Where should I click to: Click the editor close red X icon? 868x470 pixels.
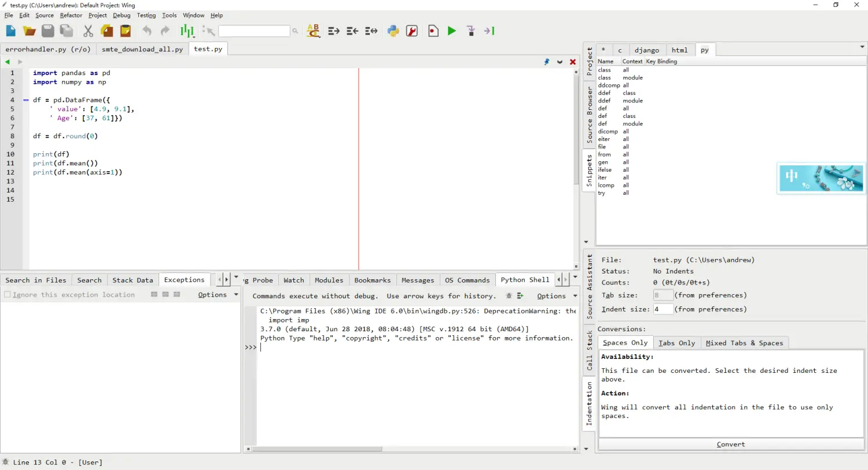pos(573,62)
